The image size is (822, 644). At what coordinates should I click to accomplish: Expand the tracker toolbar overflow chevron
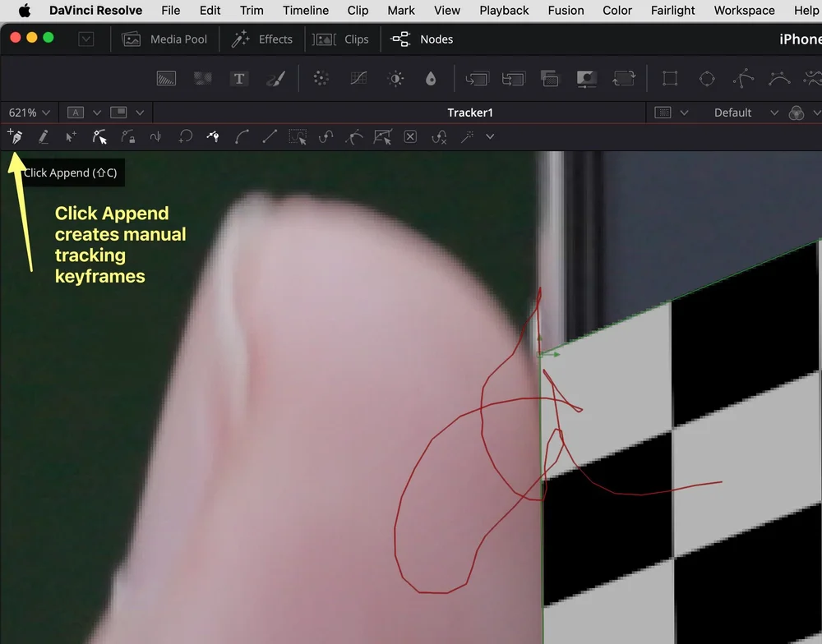click(x=490, y=137)
